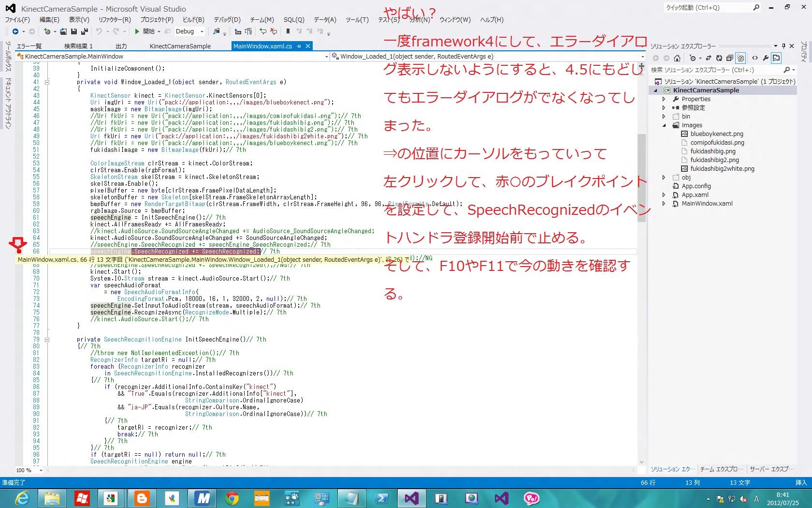Click the View Code icon in Solution Explorer

point(755,58)
